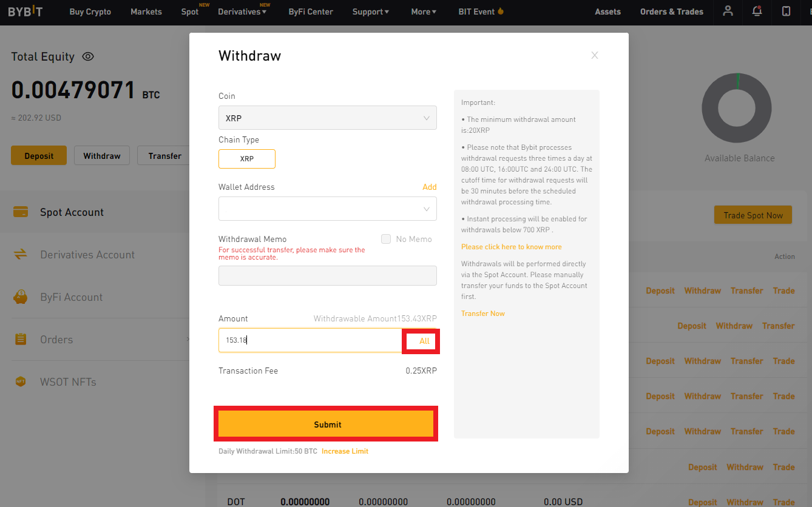Select ByFi Account in sidebar
This screenshot has width=812, height=507.
coord(72,297)
